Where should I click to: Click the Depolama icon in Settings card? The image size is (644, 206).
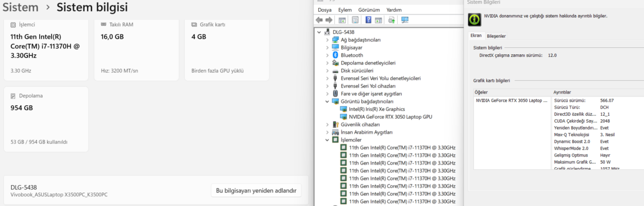point(13,96)
